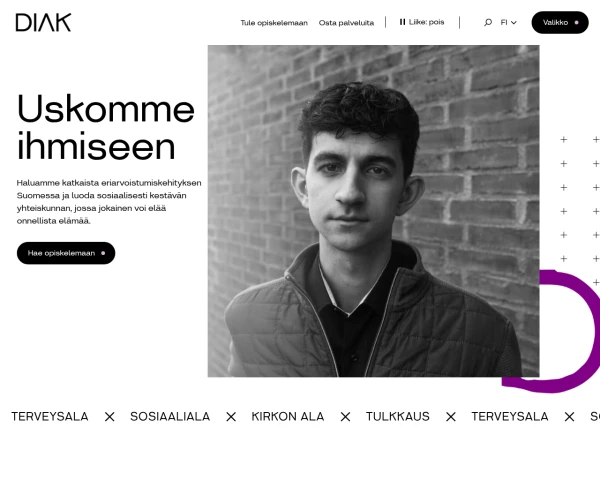
Task: Select TULKKAUS in the ticker
Action: 398,416
